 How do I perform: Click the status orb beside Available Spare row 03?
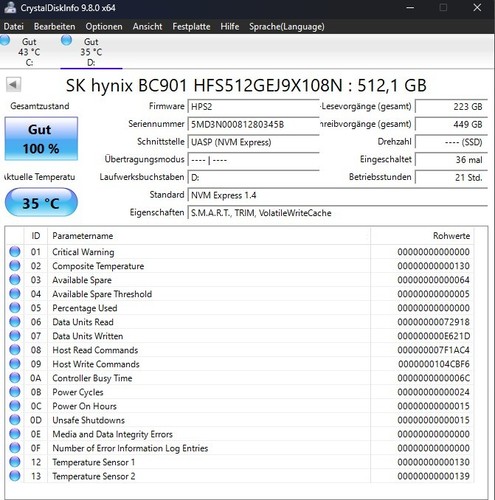tap(15, 280)
